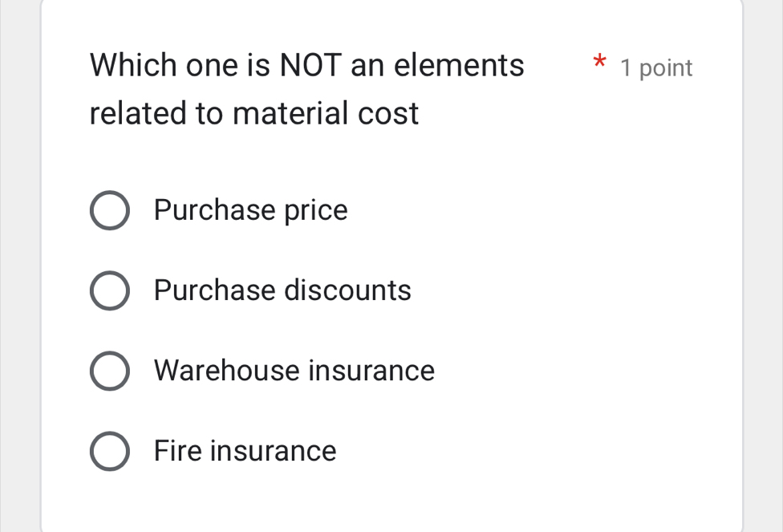Image resolution: width=783 pixels, height=532 pixels.
Task: Click the red required asterisk
Action: (x=598, y=62)
